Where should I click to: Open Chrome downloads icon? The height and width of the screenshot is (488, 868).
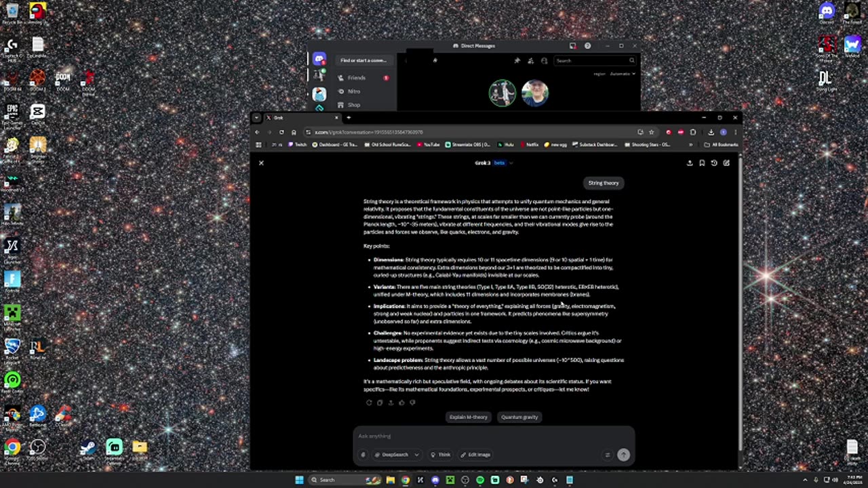click(x=711, y=132)
